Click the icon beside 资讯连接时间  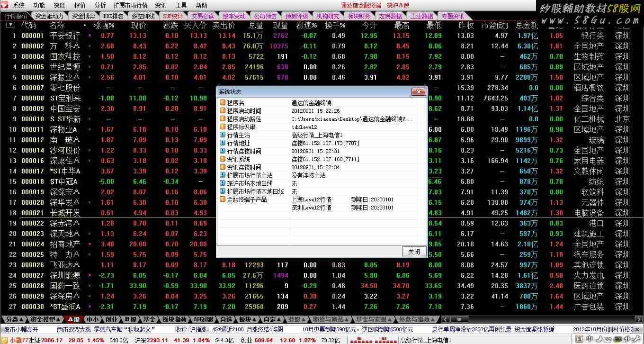[223, 167]
